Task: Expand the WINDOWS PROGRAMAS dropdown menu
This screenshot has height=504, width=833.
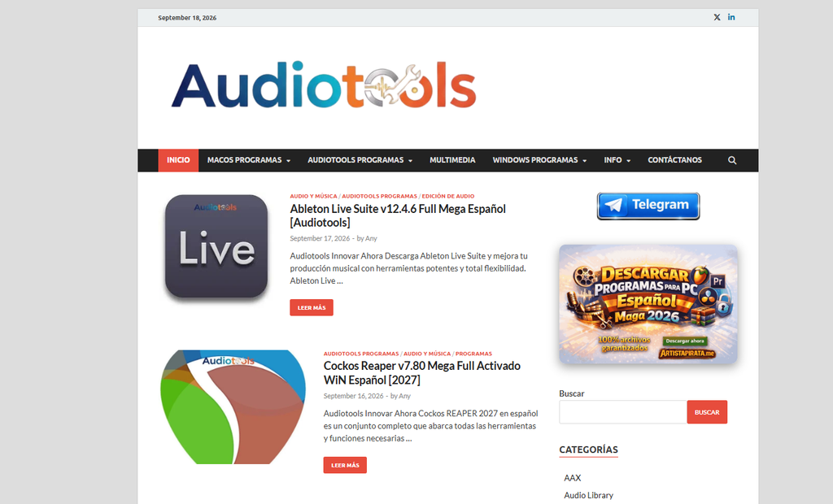Action: point(539,160)
